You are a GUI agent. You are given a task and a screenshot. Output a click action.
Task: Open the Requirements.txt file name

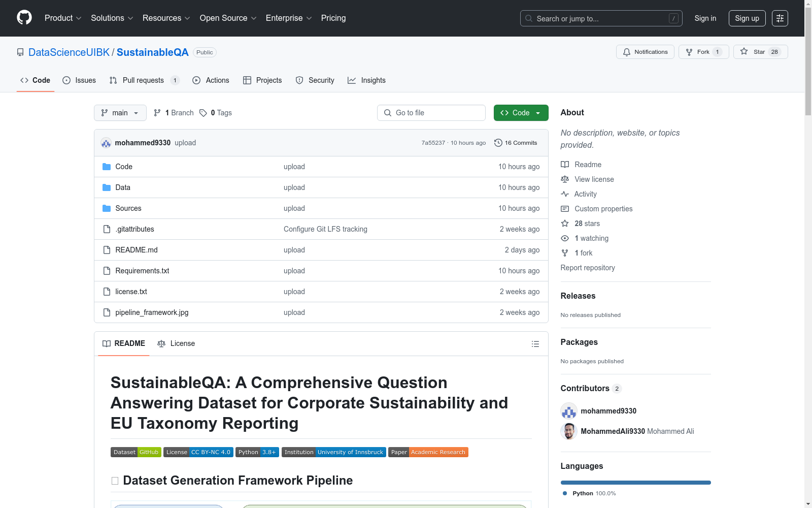(x=142, y=271)
